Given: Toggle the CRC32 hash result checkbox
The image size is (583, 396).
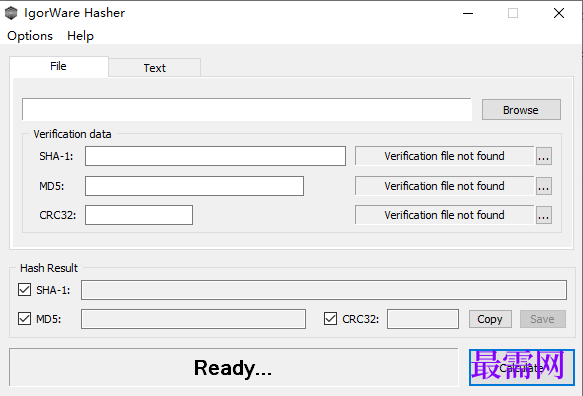Looking at the screenshot, I should 330,319.
